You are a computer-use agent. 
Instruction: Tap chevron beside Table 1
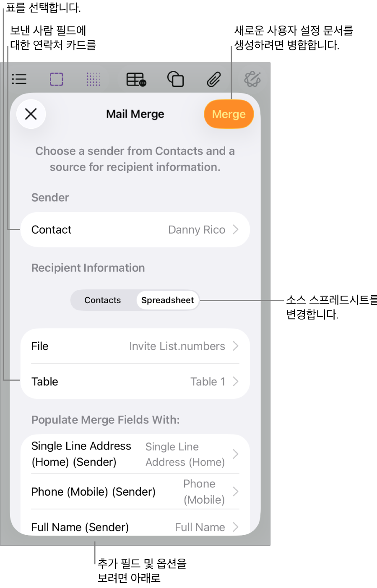236,381
